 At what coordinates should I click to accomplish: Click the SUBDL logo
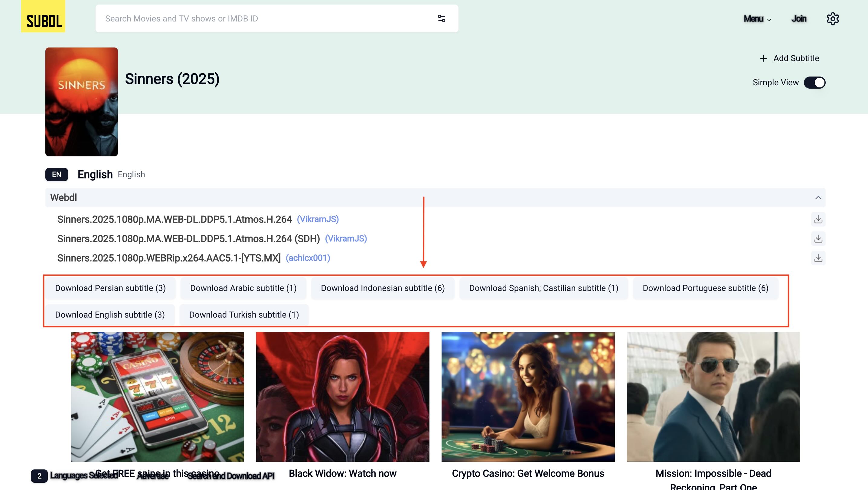click(43, 16)
